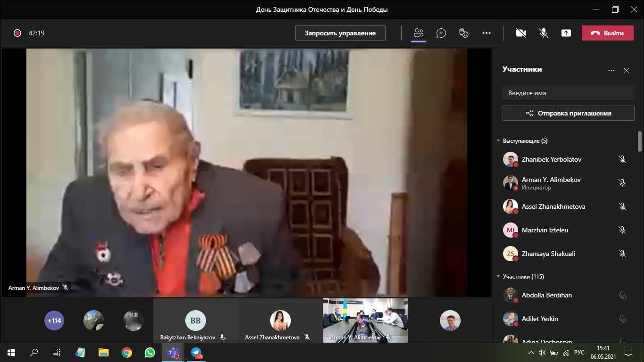Viewport: 644px width, 362px height.
Task: Open the share content tray icon
Action: [x=566, y=33]
